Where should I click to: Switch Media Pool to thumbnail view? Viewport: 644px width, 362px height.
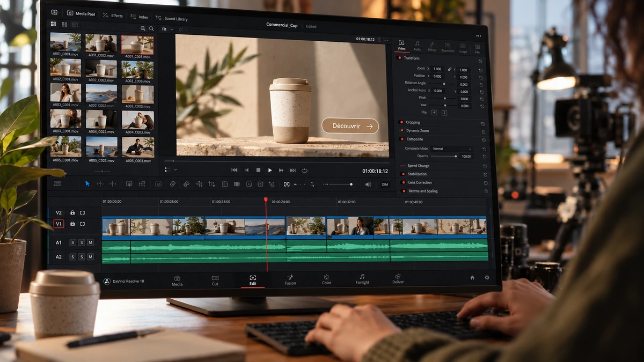[53, 24]
